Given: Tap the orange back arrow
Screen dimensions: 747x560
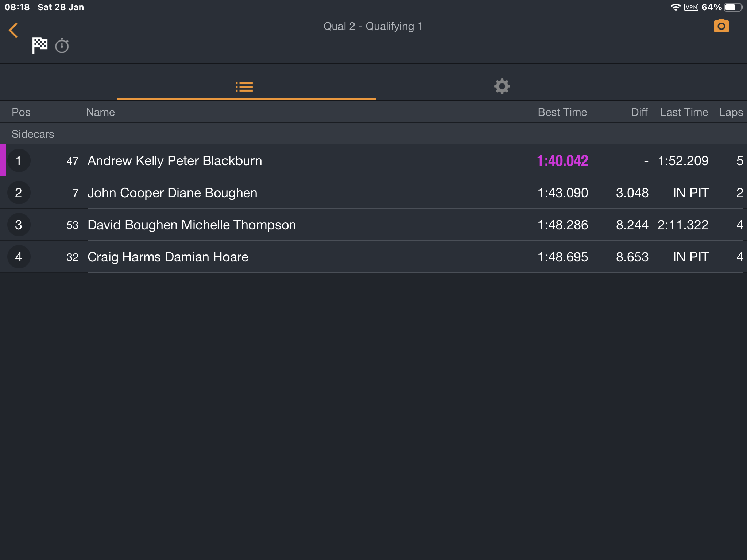Looking at the screenshot, I should click(13, 30).
